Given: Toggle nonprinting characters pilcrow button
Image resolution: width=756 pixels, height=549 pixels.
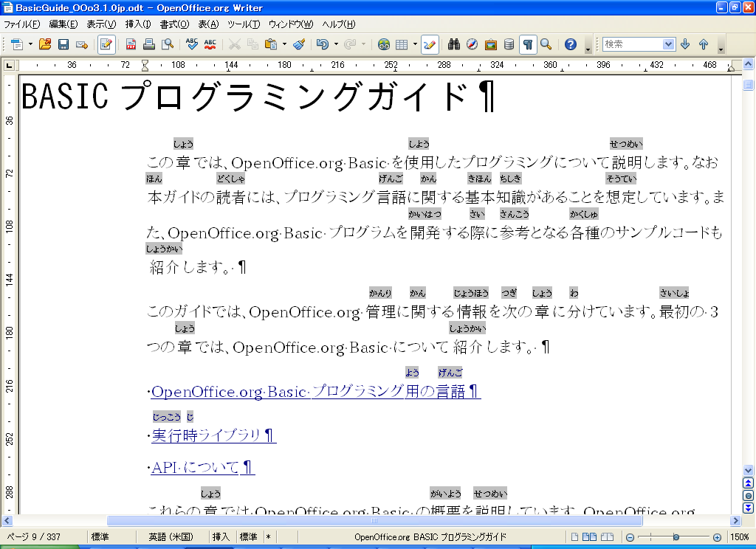Looking at the screenshot, I should tap(528, 44).
